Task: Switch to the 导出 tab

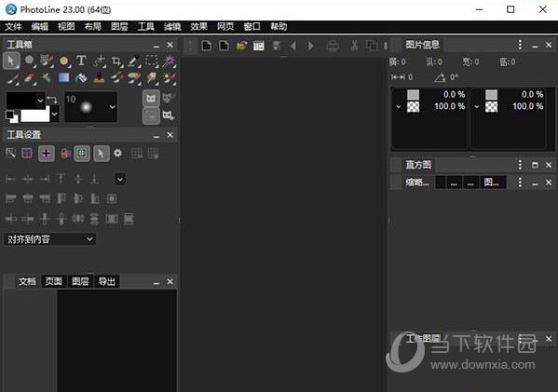Action: click(x=107, y=281)
